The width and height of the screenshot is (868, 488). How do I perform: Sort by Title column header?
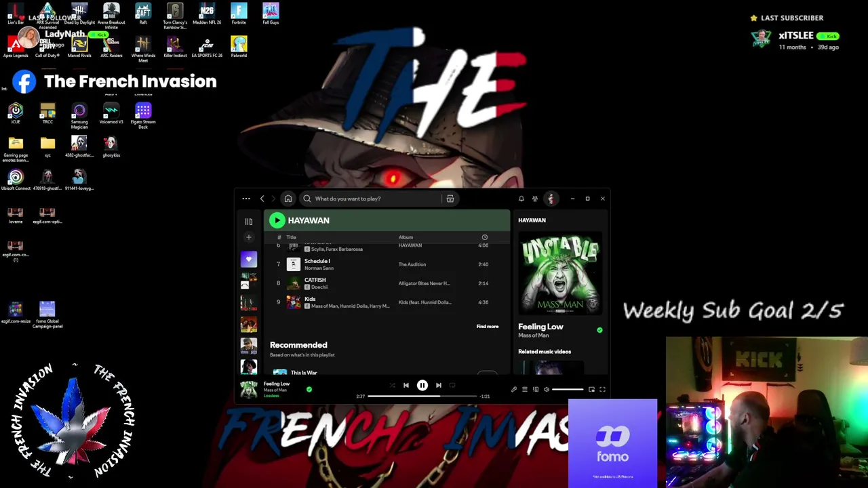pyautogui.click(x=292, y=237)
